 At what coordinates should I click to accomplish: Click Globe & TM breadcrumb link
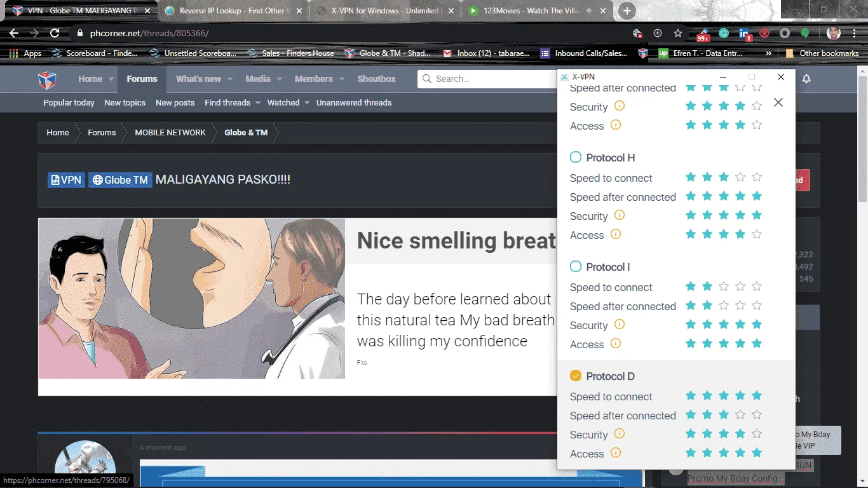246,132
